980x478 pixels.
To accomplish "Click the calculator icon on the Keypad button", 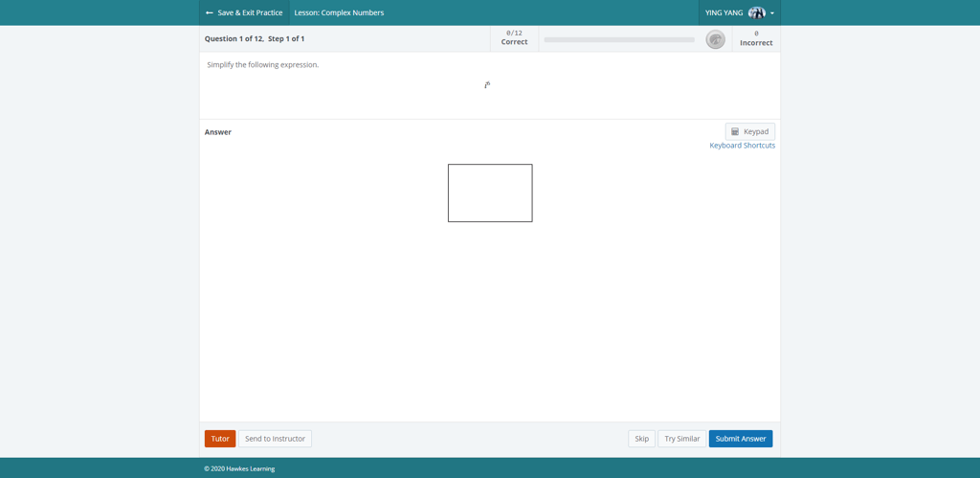I will pyautogui.click(x=735, y=131).
